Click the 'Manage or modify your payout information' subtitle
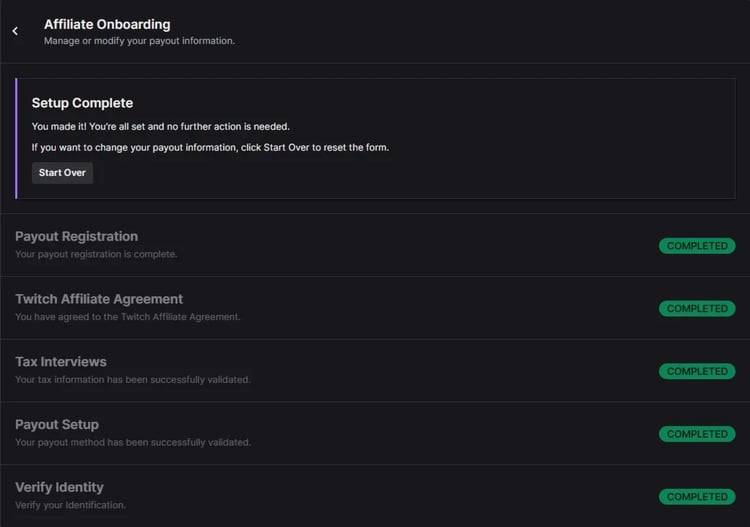This screenshot has height=527, width=750. (x=139, y=42)
